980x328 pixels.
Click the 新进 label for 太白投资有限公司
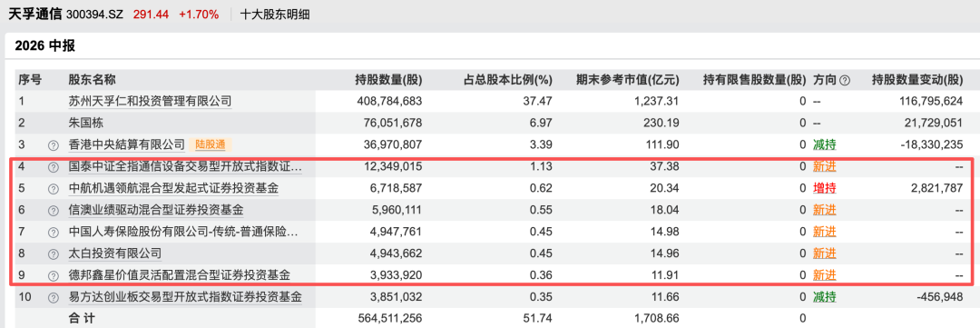(x=824, y=253)
